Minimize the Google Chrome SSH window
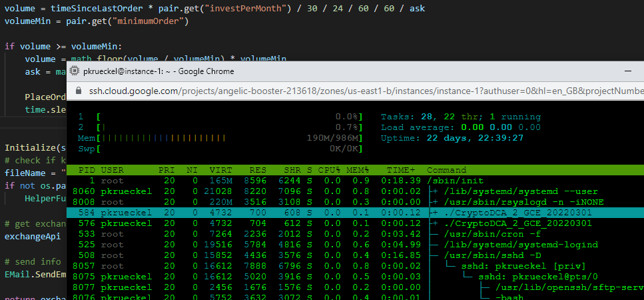The height and width of the screenshot is (300, 644). pos(628,71)
